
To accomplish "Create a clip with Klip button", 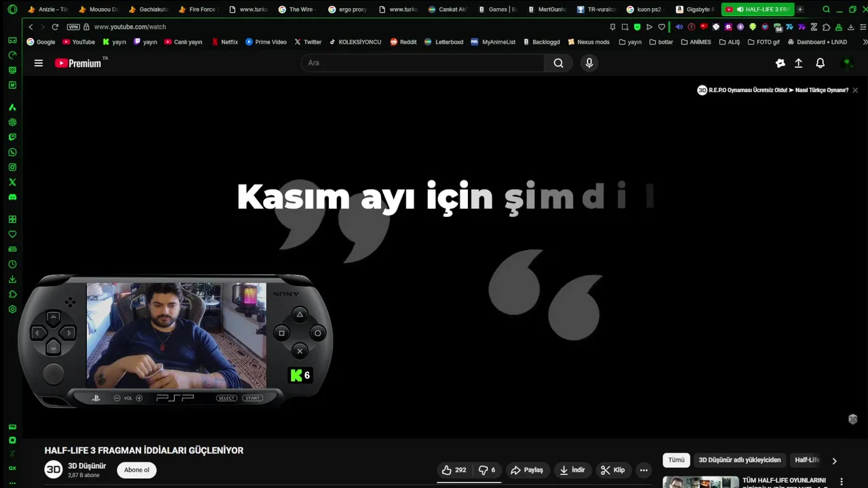I will pyautogui.click(x=612, y=470).
